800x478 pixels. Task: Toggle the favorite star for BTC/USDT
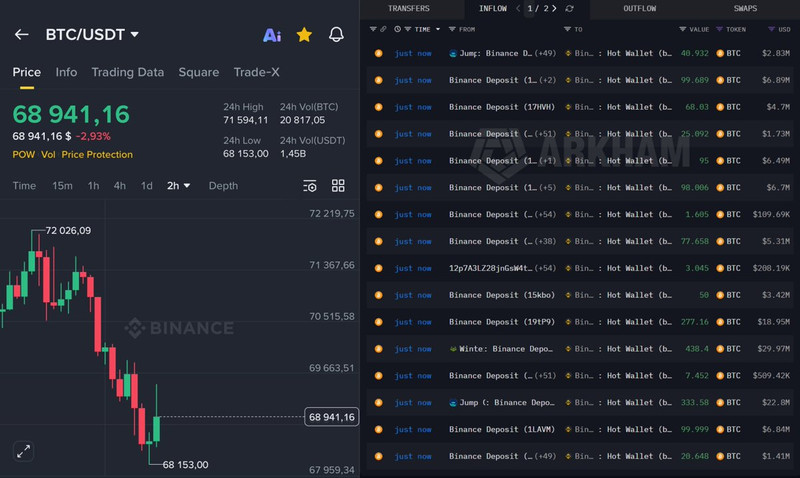[x=304, y=35]
